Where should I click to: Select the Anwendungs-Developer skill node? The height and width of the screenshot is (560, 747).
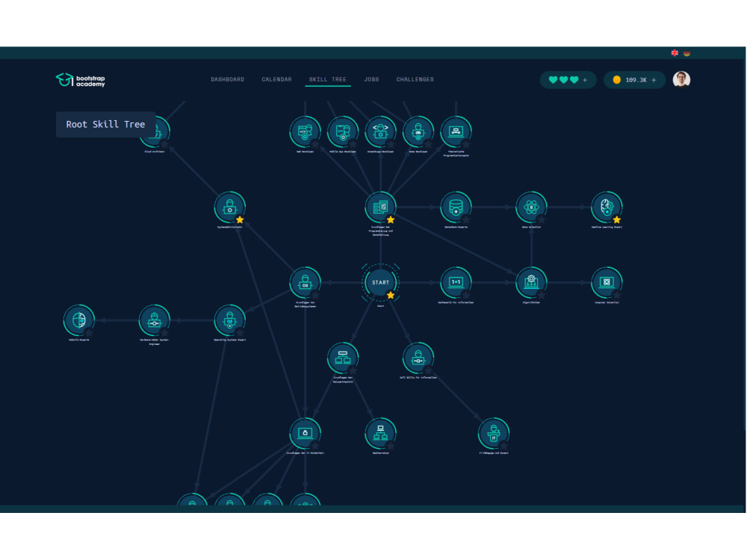tap(380, 131)
